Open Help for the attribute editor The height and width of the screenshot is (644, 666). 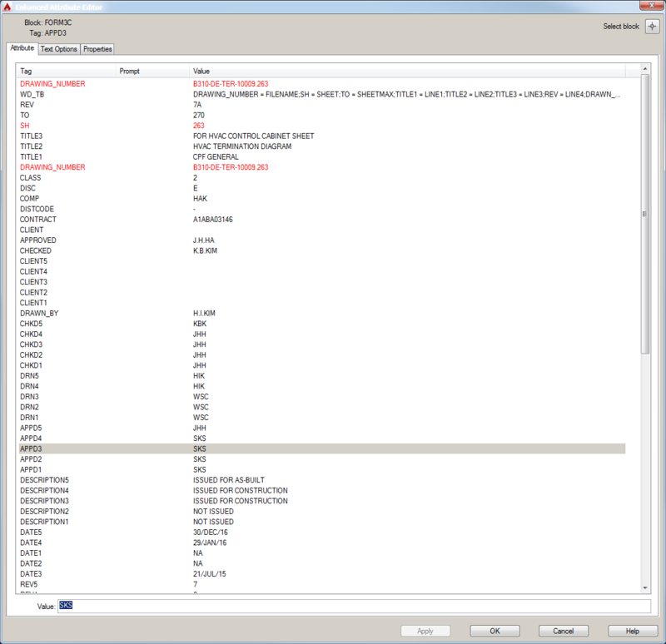(x=632, y=631)
